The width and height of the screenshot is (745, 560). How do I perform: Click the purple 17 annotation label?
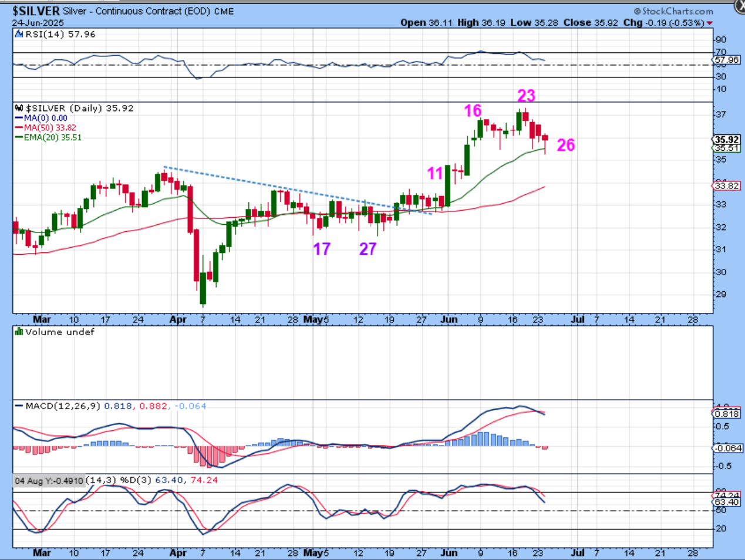(x=321, y=249)
